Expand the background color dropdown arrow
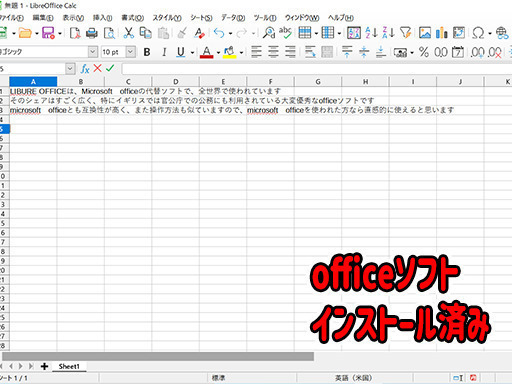The image size is (512, 384). pos(241,52)
